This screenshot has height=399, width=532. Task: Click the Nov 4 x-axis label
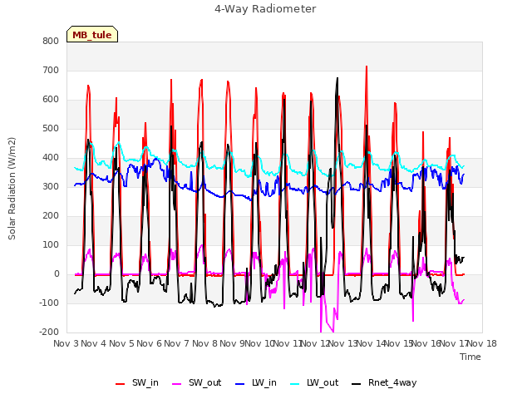click(94, 343)
